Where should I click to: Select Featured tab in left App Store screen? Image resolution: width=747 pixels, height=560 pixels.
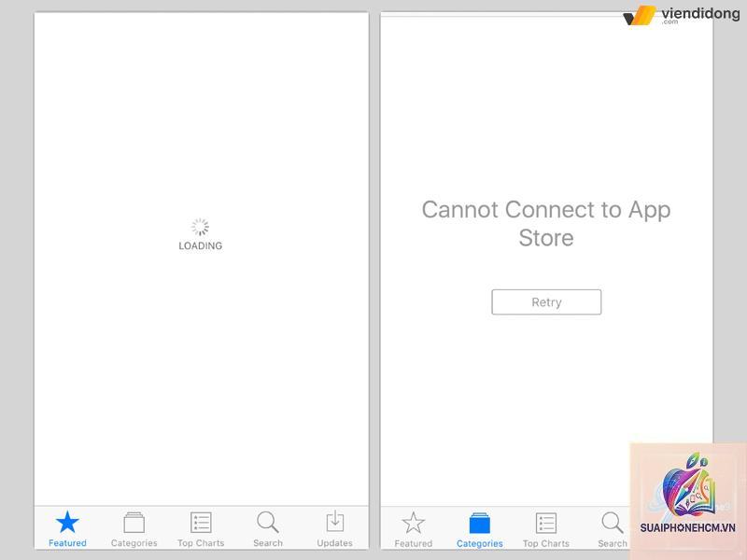pos(67,529)
